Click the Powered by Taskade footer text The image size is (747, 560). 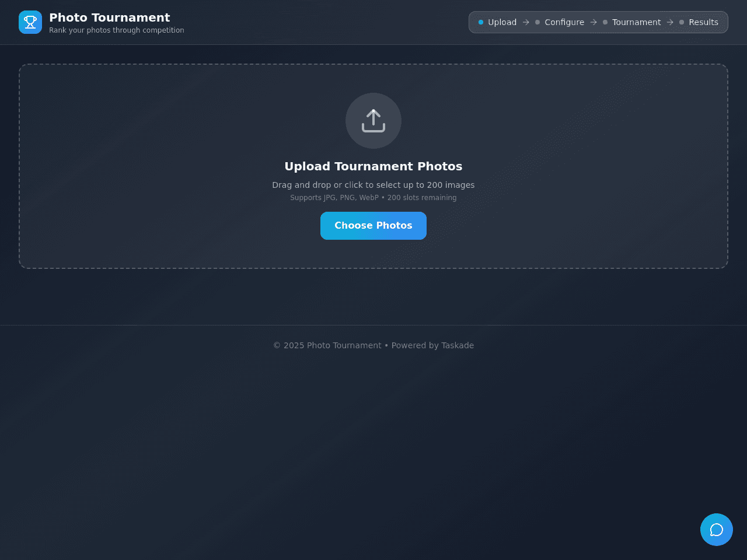coord(432,345)
